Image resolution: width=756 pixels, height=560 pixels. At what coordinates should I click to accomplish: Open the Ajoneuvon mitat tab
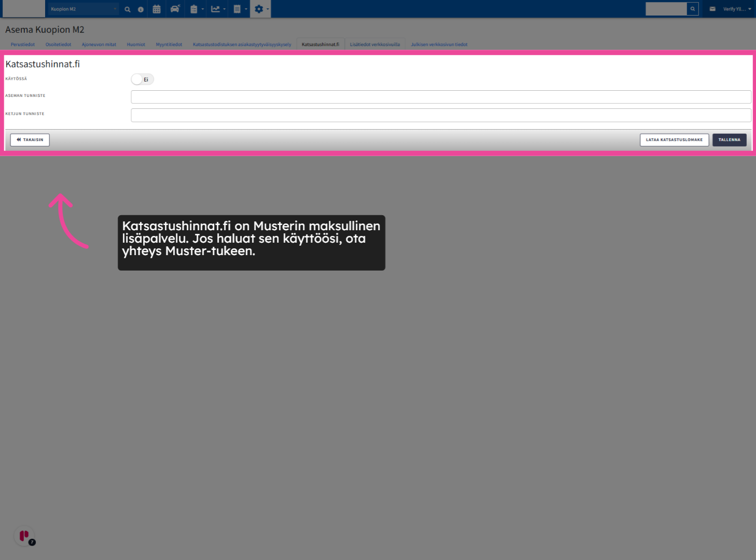99,45
